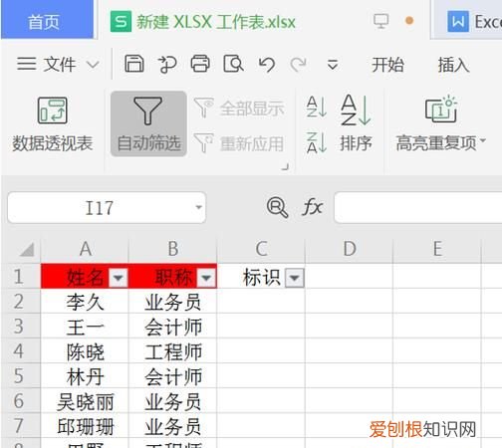This screenshot has width=502, height=448.
Task: Select column B header
Action: (173, 249)
